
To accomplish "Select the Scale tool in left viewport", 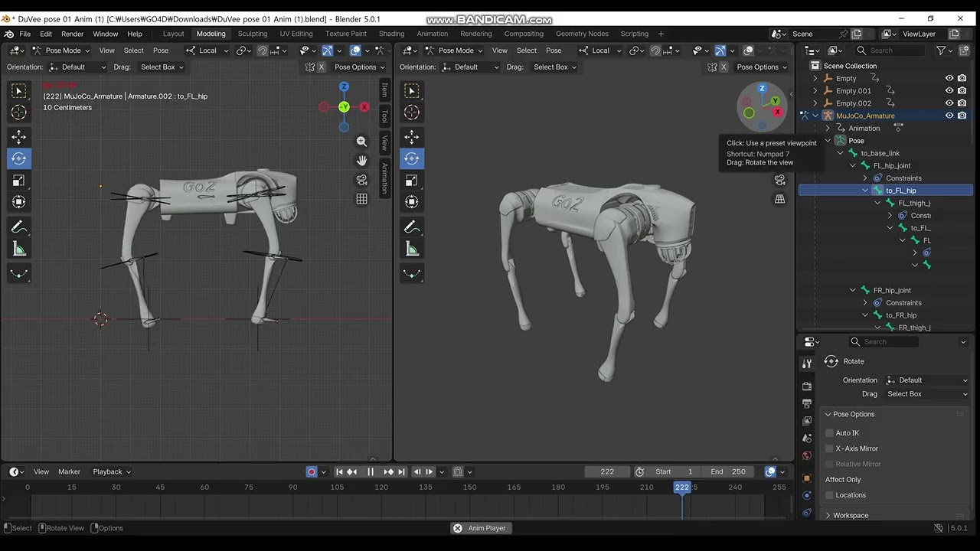I will (x=19, y=181).
